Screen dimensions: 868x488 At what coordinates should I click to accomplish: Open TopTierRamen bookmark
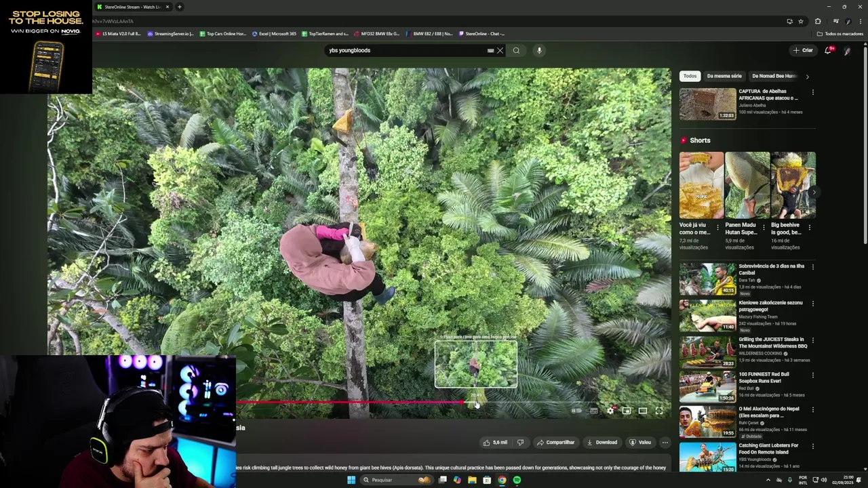(x=325, y=33)
